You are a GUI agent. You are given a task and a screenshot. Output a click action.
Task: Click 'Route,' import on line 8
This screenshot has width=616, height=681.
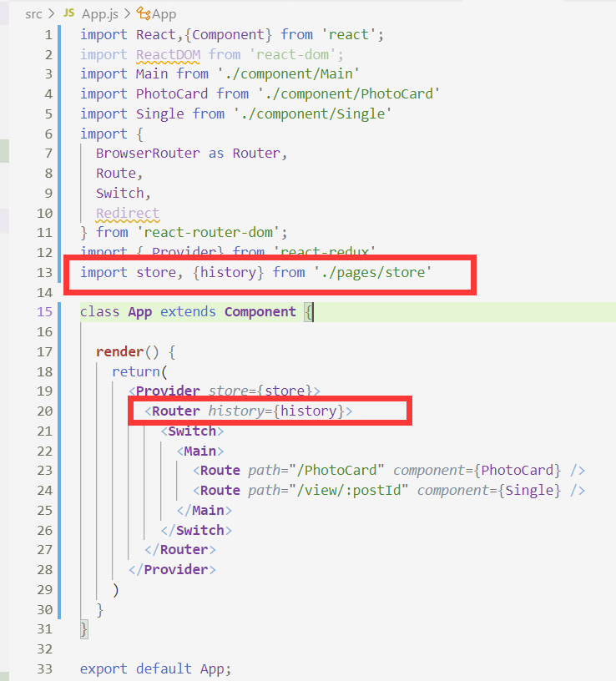(x=119, y=174)
